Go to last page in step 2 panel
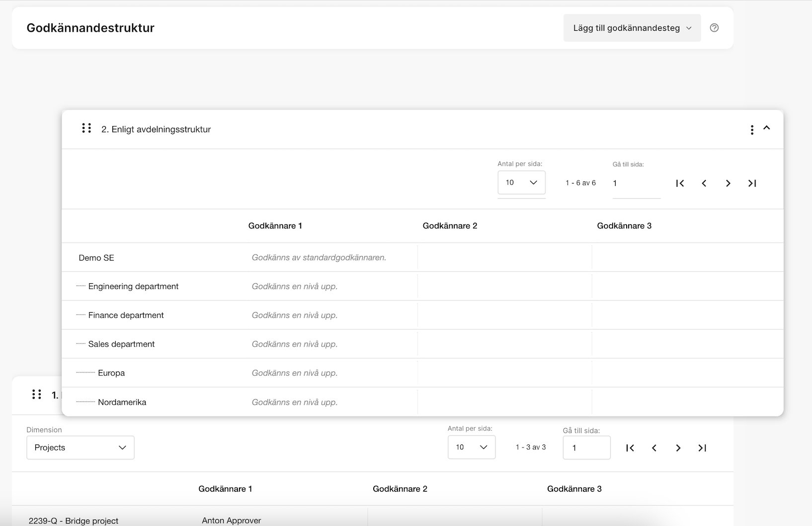This screenshot has width=812, height=526. click(752, 183)
